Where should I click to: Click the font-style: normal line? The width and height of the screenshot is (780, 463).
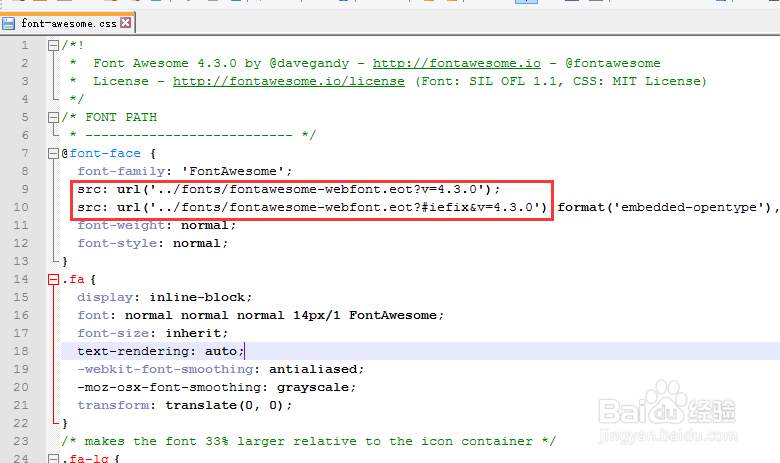152,243
